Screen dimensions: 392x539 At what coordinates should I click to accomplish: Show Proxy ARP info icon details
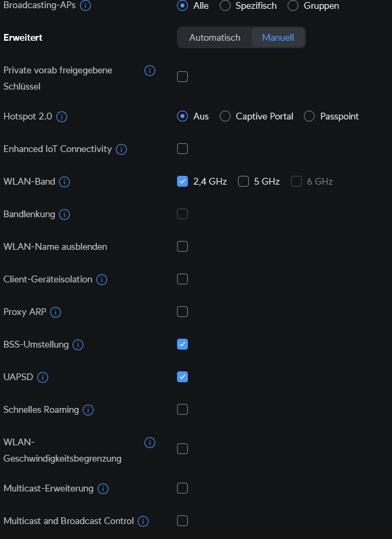[x=56, y=312]
